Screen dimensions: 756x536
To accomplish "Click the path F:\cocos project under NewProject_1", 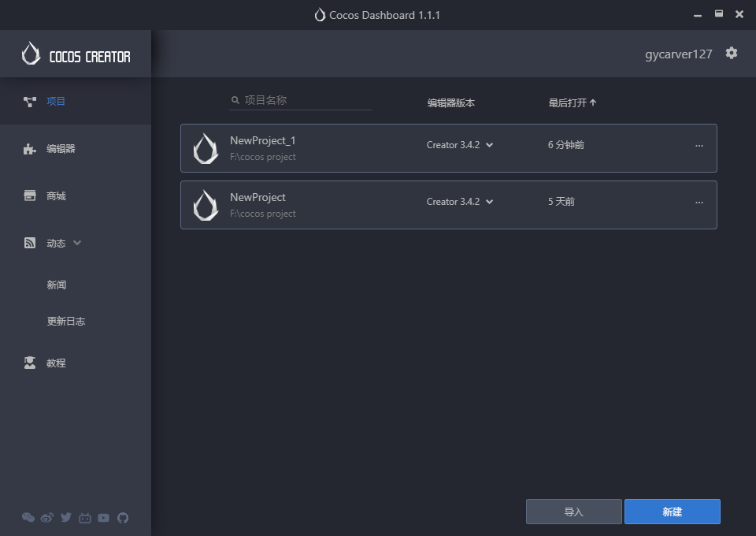I will pyautogui.click(x=263, y=157).
